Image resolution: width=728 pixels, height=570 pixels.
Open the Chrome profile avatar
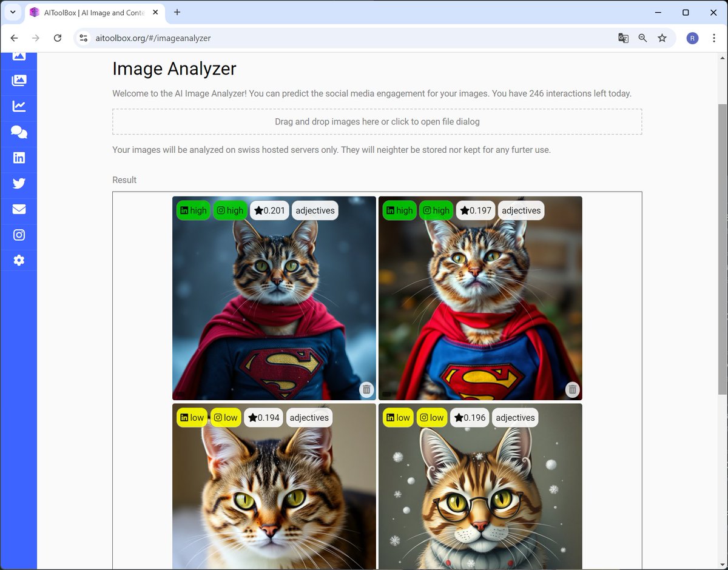coord(692,38)
